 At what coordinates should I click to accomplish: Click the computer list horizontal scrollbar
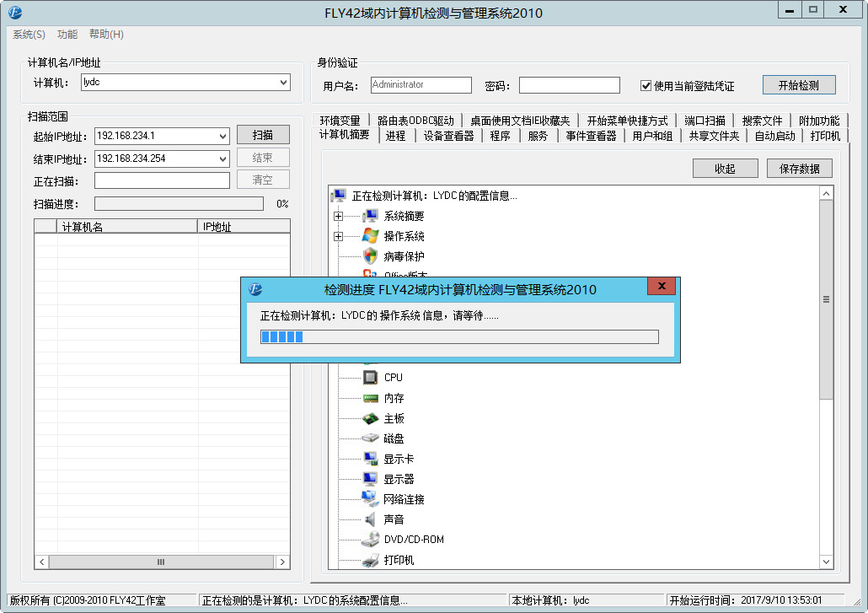tap(161, 562)
